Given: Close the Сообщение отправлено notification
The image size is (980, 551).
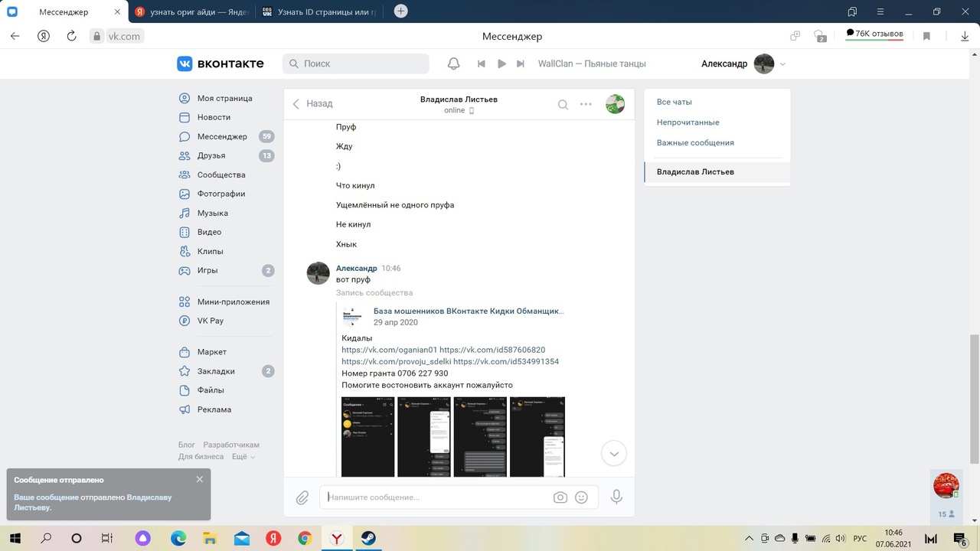Looking at the screenshot, I should [x=199, y=480].
